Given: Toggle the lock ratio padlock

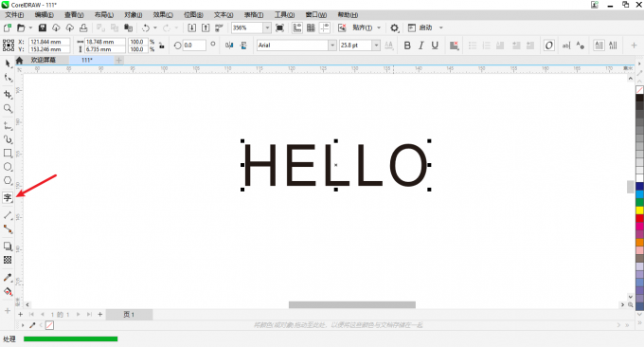Looking at the screenshot, I should point(162,46).
